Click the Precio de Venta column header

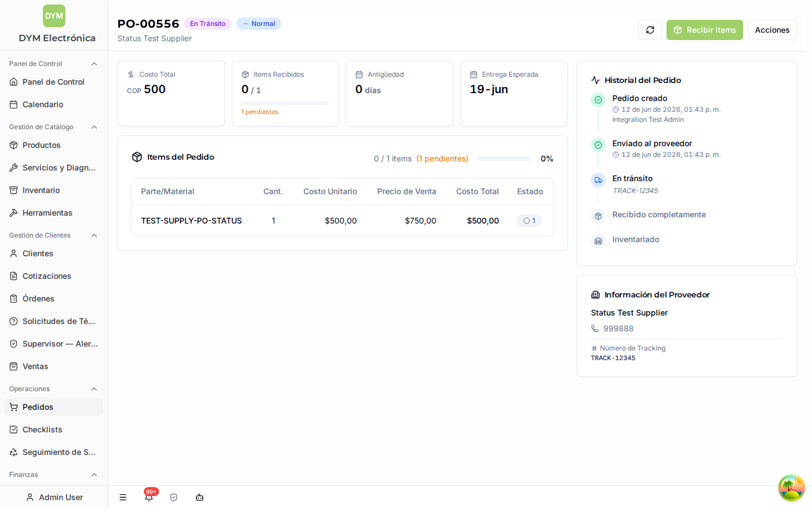point(407,191)
